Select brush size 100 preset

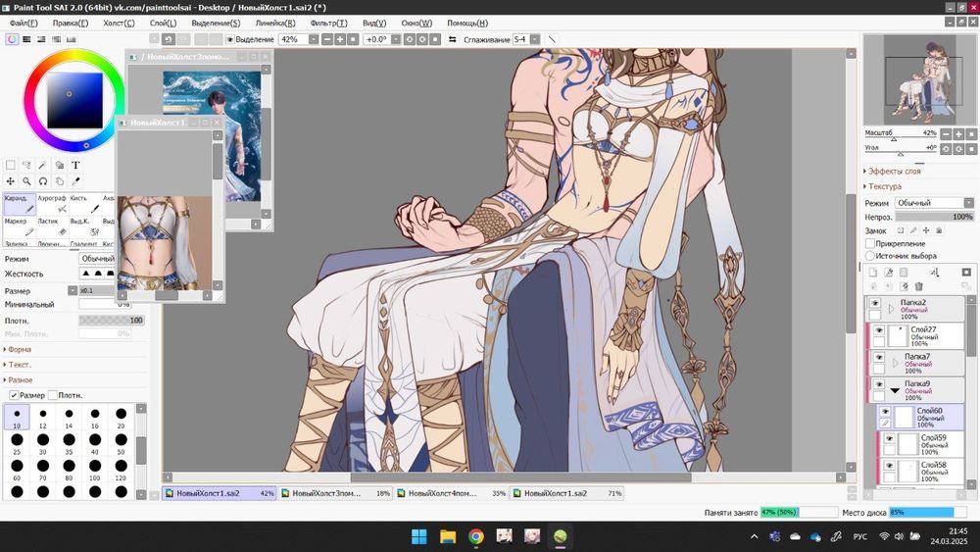pyautogui.click(x=94, y=470)
